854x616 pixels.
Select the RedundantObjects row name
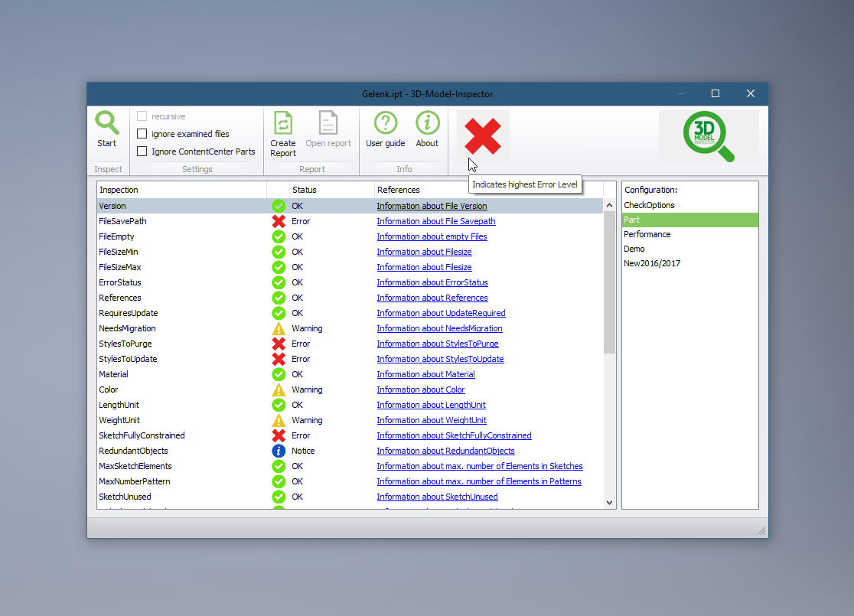133,451
